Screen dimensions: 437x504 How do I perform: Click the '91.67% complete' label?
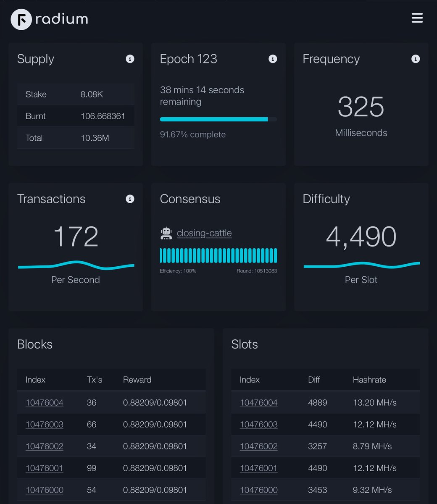[x=193, y=135]
